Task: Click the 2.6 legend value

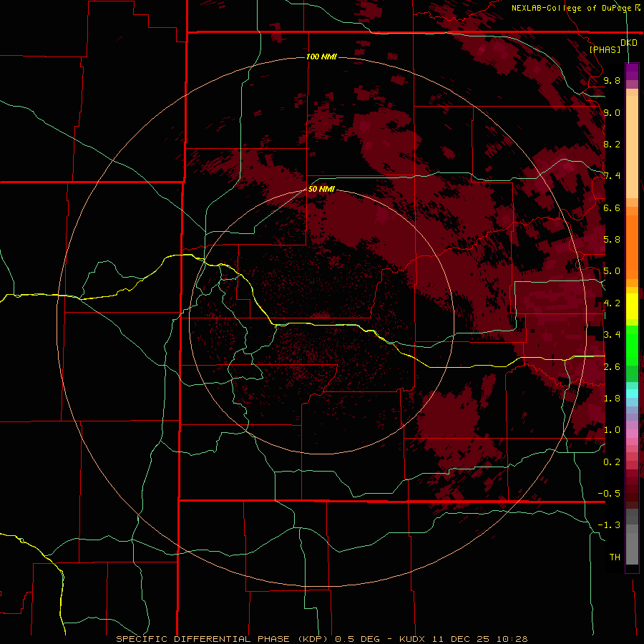Action: 612,367
